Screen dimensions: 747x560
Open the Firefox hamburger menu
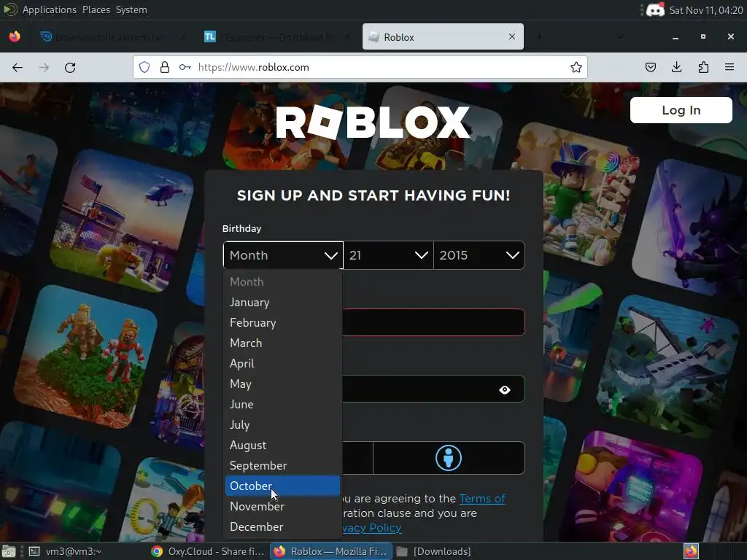pos(729,68)
